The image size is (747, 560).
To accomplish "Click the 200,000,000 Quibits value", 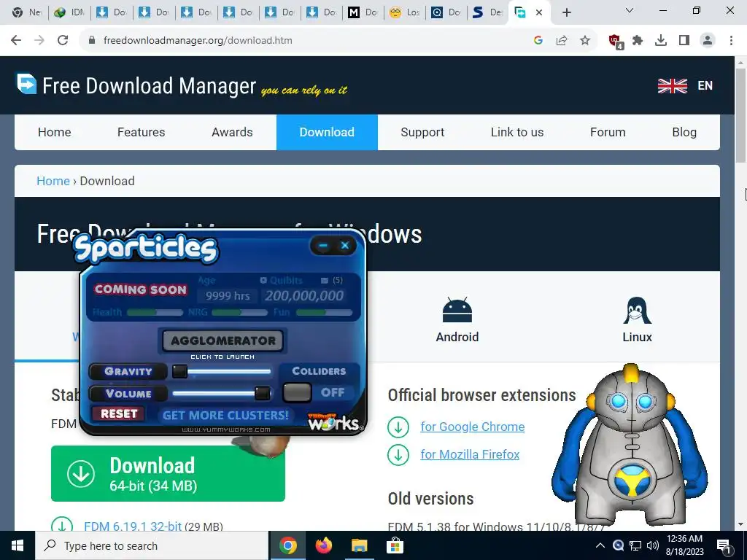I will click(304, 296).
